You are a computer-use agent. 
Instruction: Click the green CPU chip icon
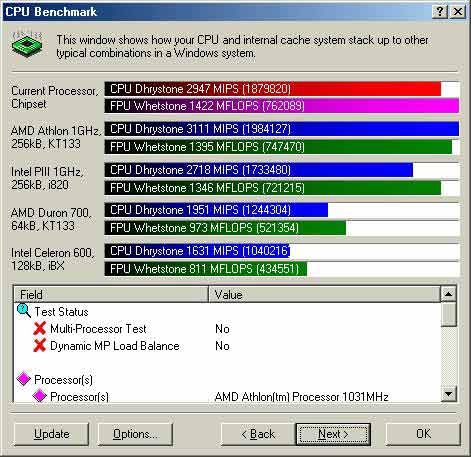point(27,43)
